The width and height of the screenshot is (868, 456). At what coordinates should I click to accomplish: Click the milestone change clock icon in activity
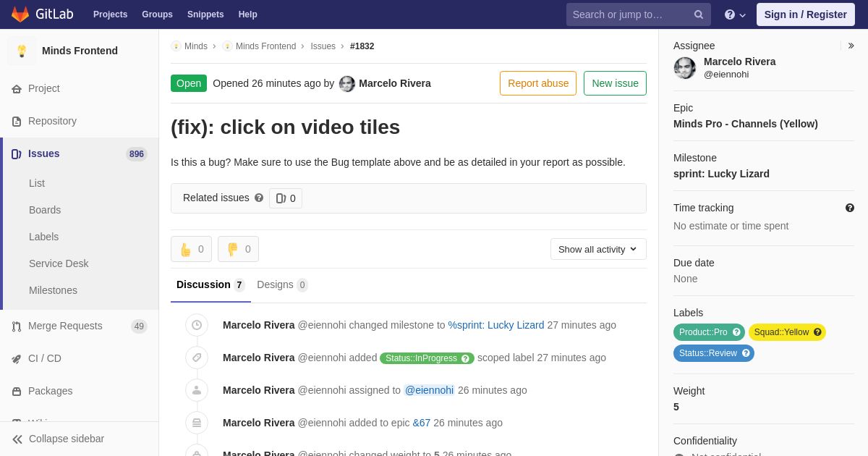(197, 325)
